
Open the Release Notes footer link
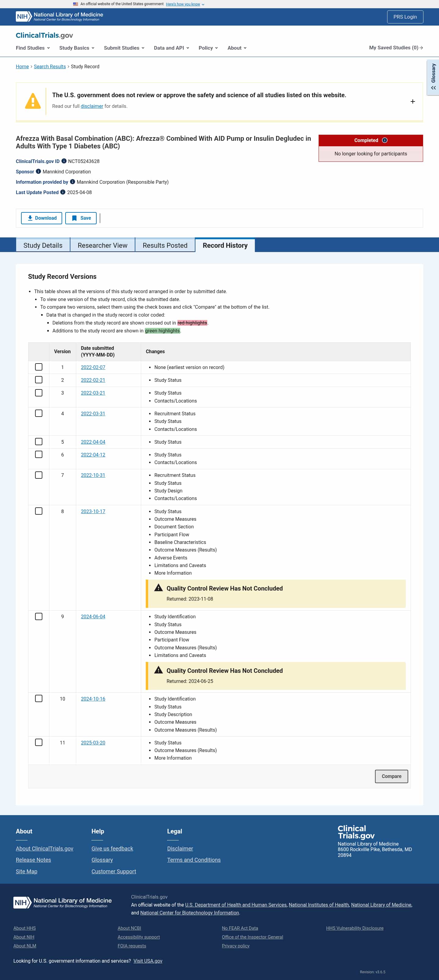(x=33, y=860)
